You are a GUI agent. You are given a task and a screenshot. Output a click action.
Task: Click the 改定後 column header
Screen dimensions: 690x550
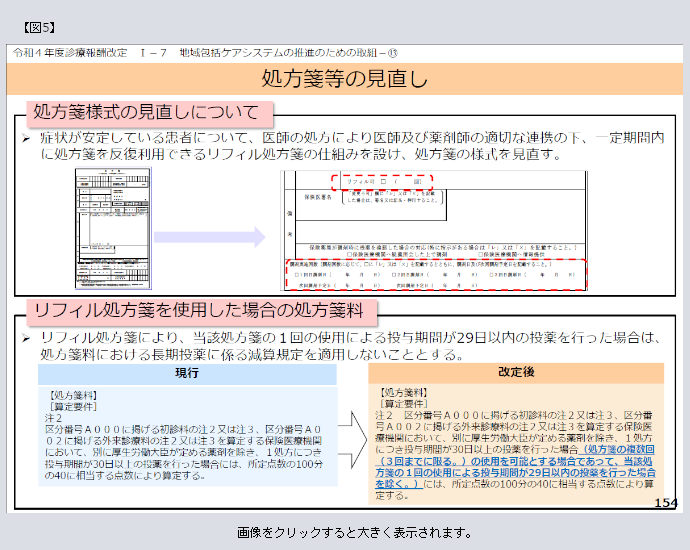(x=516, y=373)
